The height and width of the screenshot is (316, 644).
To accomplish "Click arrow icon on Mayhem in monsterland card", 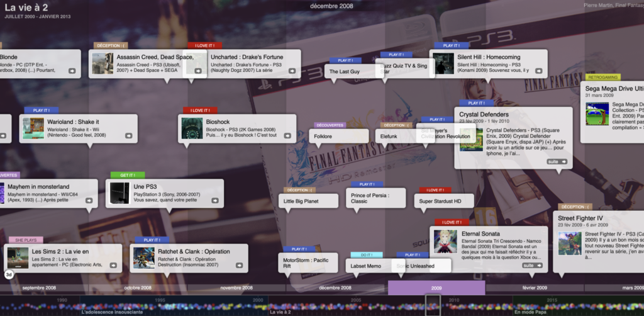I will tap(89, 201).
